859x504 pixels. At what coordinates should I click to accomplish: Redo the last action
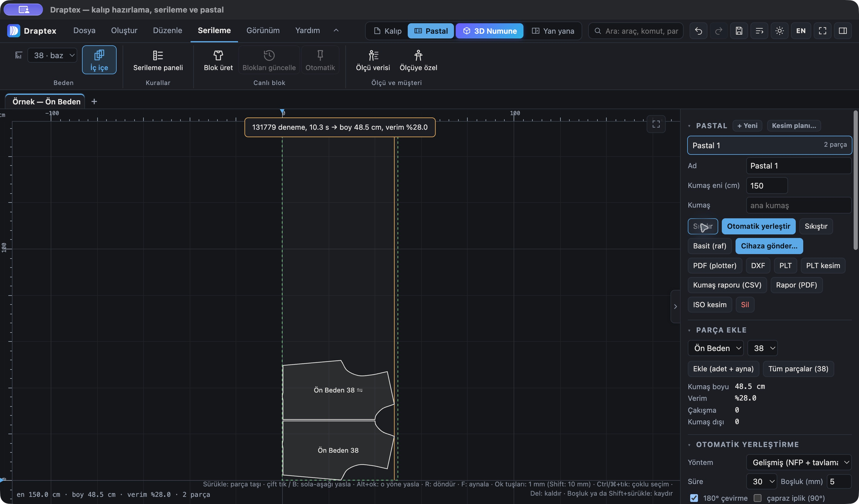tap(719, 31)
